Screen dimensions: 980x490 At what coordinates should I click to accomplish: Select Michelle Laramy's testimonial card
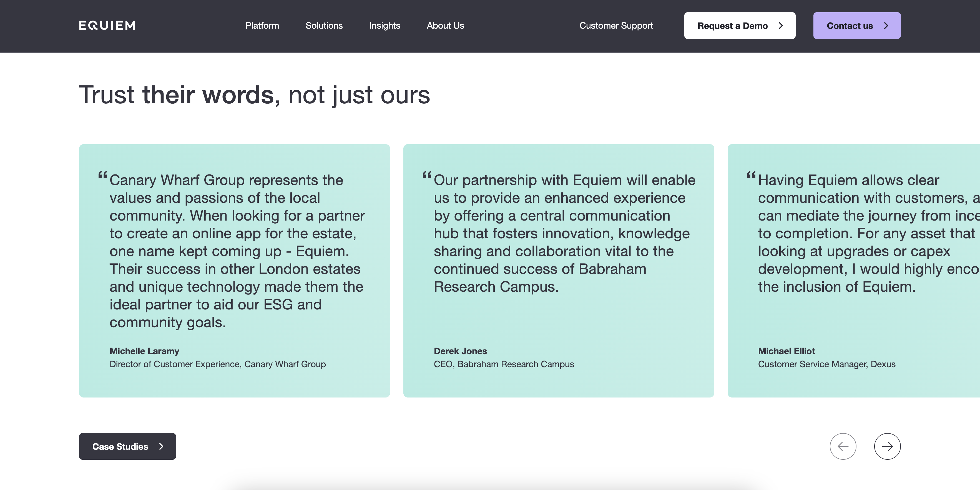(234, 270)
